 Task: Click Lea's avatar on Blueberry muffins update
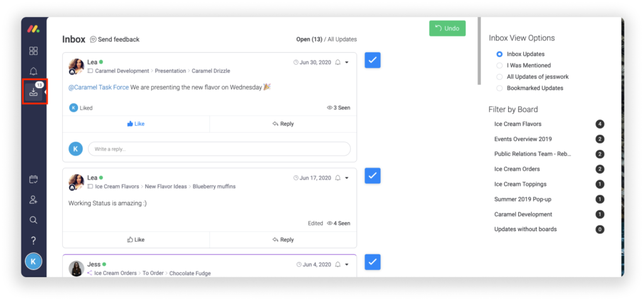click(x=76, y=182)
